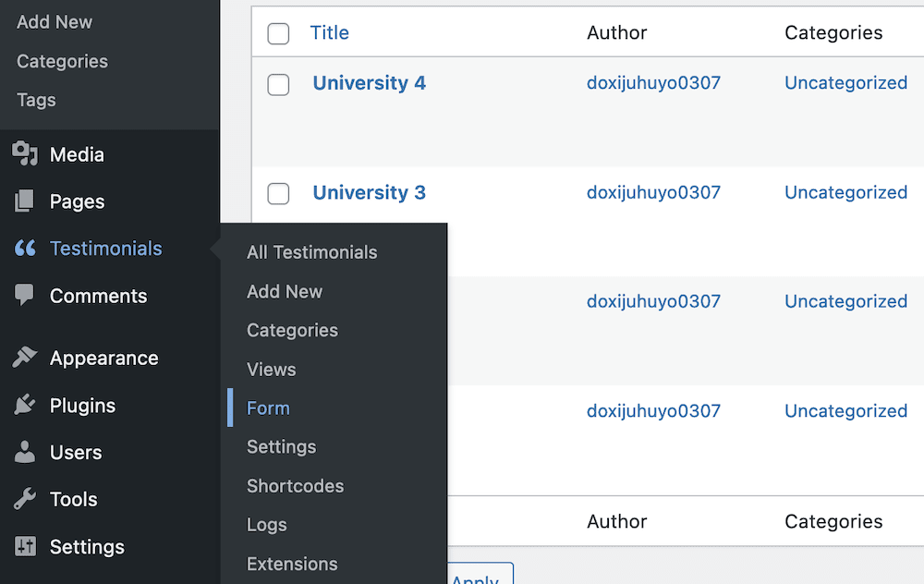Image resolution: width=924 pixels, height=584 pixels.
Task: Click the Comments speech bubble icon
Action: 25,295
